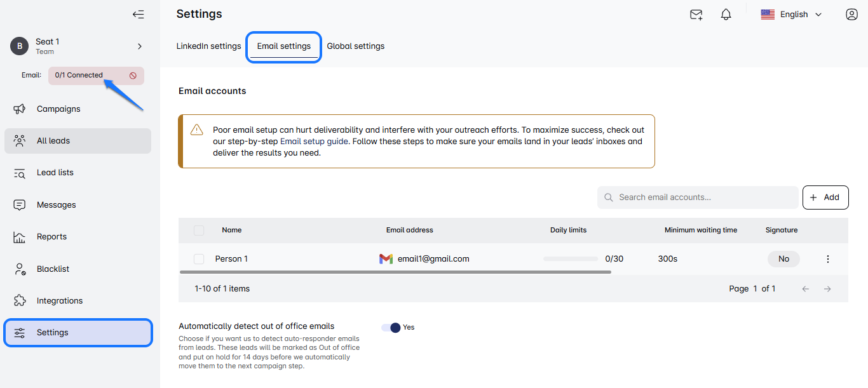This screenshot has height=388, width=868.
Task: Switch to LinkedIn settings tab
Action: (208, 46)
